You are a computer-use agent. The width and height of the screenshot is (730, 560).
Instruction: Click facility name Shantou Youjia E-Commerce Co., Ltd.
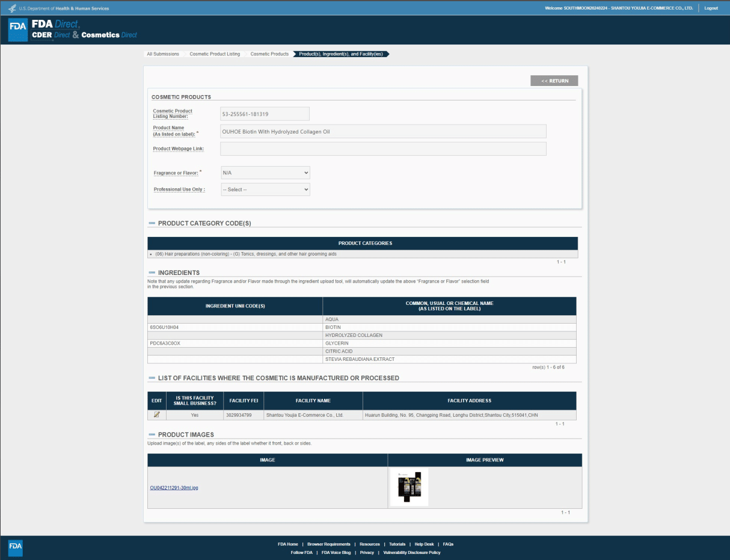pyautogui.click(x=304, y=415)
